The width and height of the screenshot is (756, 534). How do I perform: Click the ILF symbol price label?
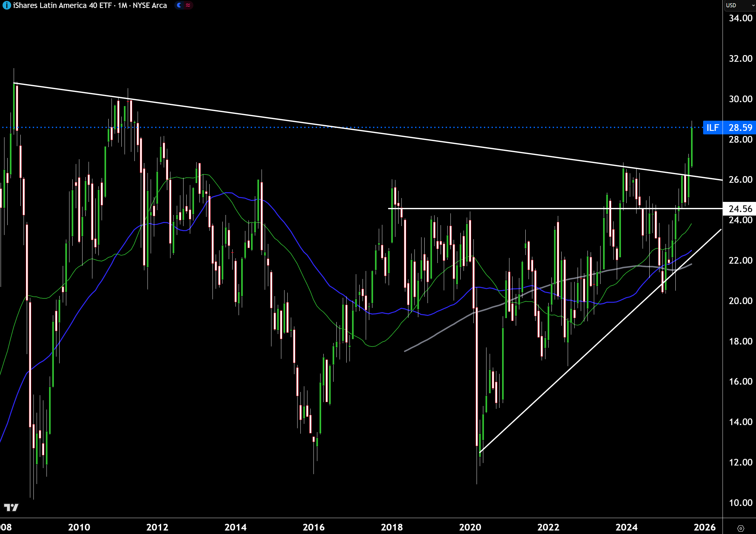[x=713, y=128]
